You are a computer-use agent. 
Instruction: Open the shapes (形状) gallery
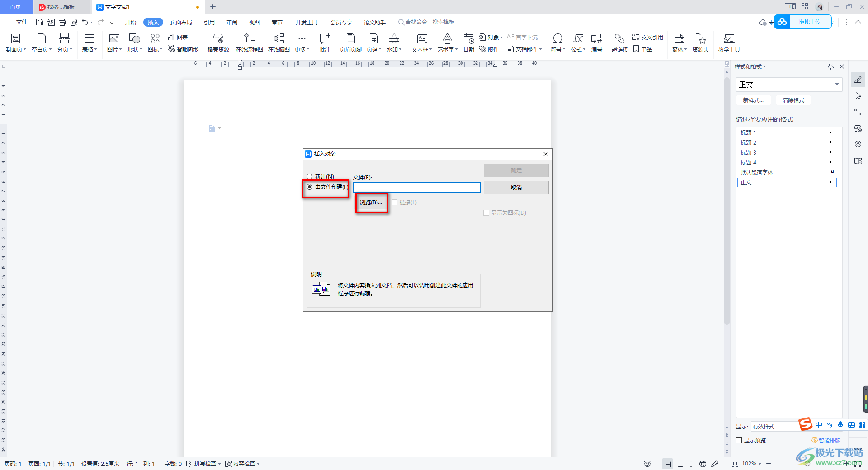pyautogui.click(x=134, y=43)
